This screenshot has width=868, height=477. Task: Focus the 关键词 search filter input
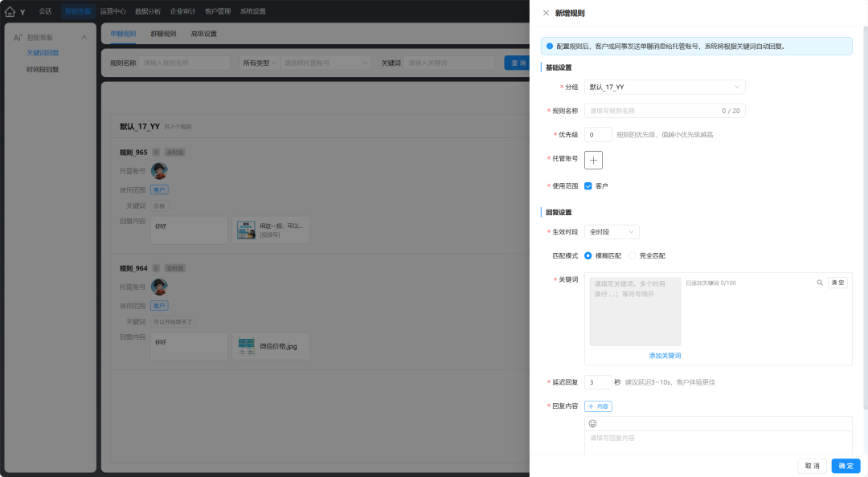coord(449,63)
